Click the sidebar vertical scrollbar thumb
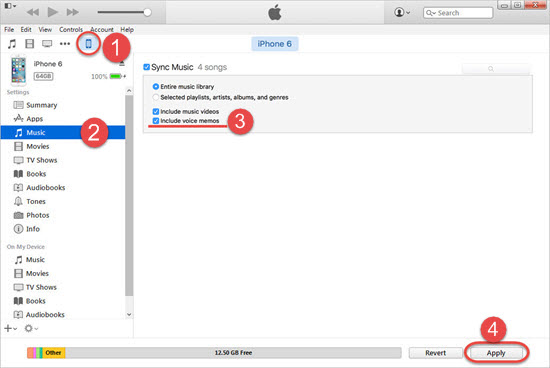This screenshot has height=368, width=550. [129, 195]
